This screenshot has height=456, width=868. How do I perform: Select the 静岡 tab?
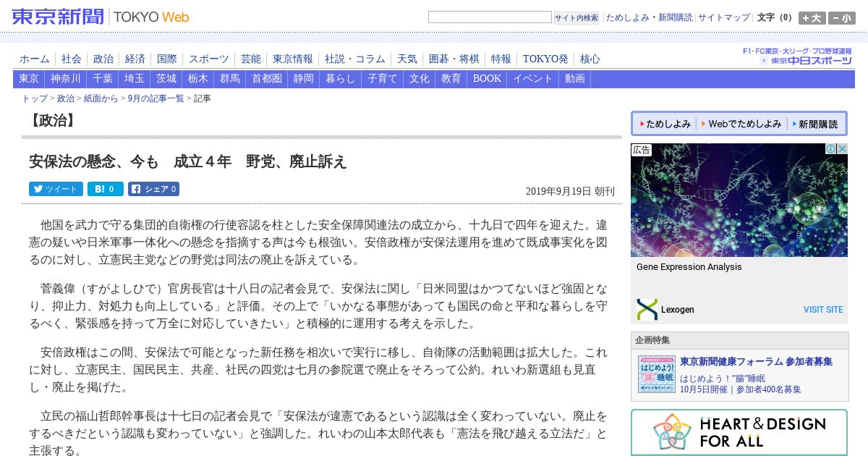[x=304, y=79]
